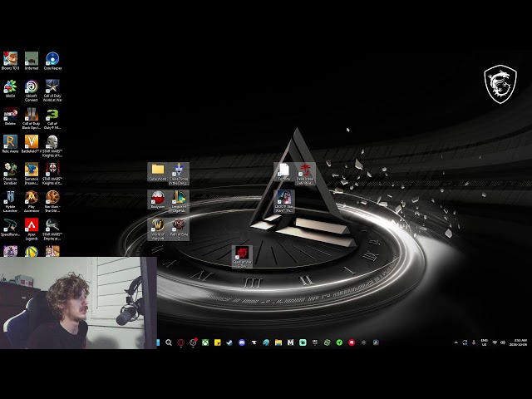
Task: Launch Apex Legends from the desktop
Action: [x=32, y=229]
